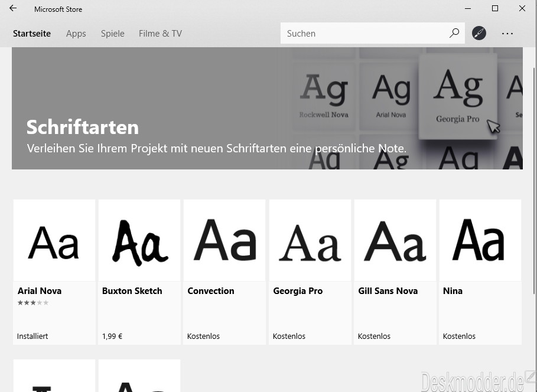Open the Buxton Sketch font preview
This screenshot has height=392, width=537.
(x=139, y=240)
